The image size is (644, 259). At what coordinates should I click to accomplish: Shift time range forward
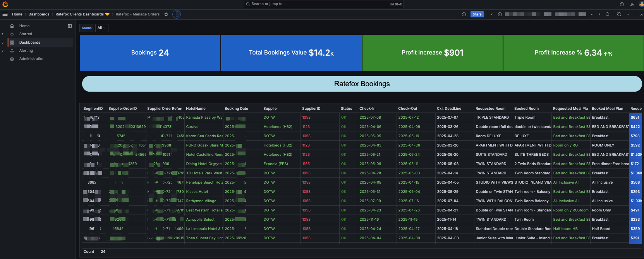click(599, 14)
